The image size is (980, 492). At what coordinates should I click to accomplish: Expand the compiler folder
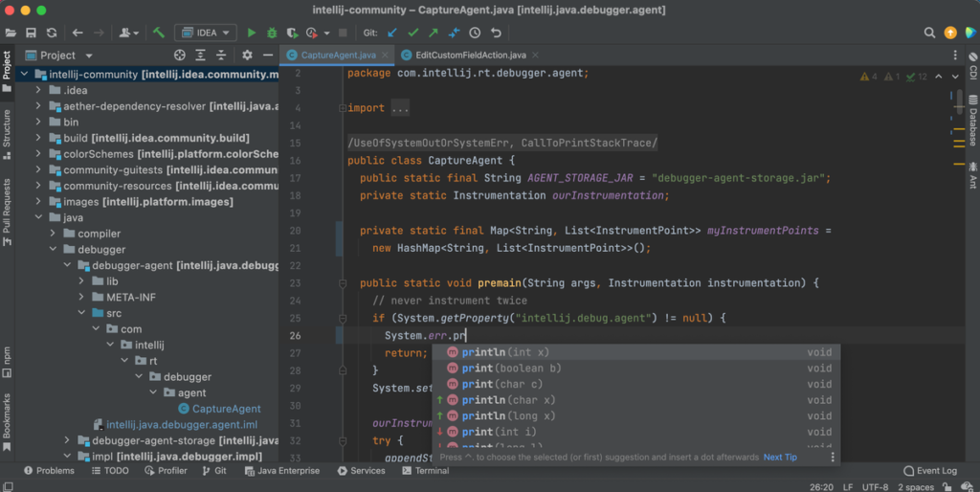tap(54, 234)
